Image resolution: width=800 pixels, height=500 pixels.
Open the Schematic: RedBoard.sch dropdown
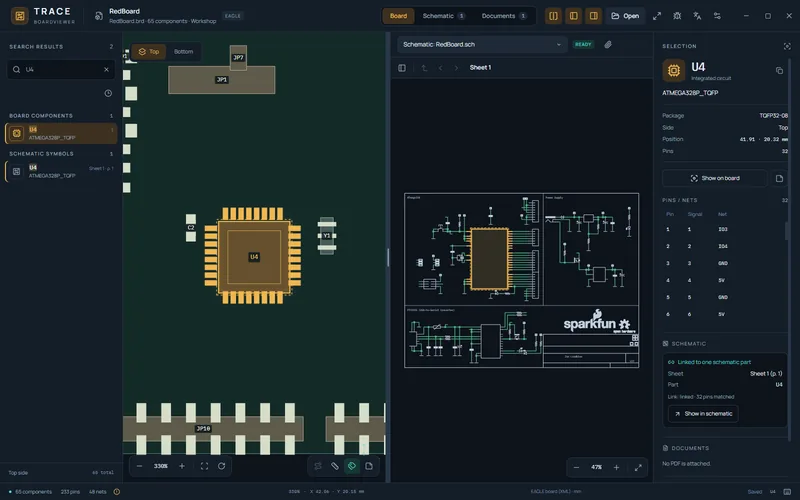(482, 44)
